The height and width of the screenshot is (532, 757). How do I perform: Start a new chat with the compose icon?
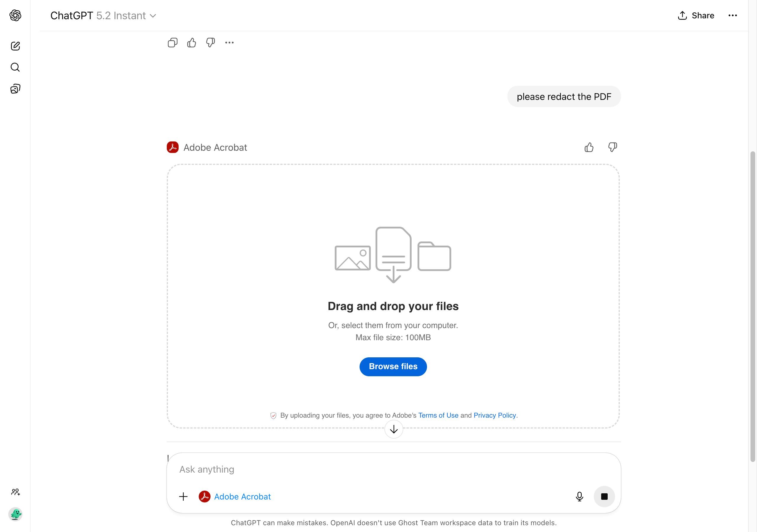15,46
